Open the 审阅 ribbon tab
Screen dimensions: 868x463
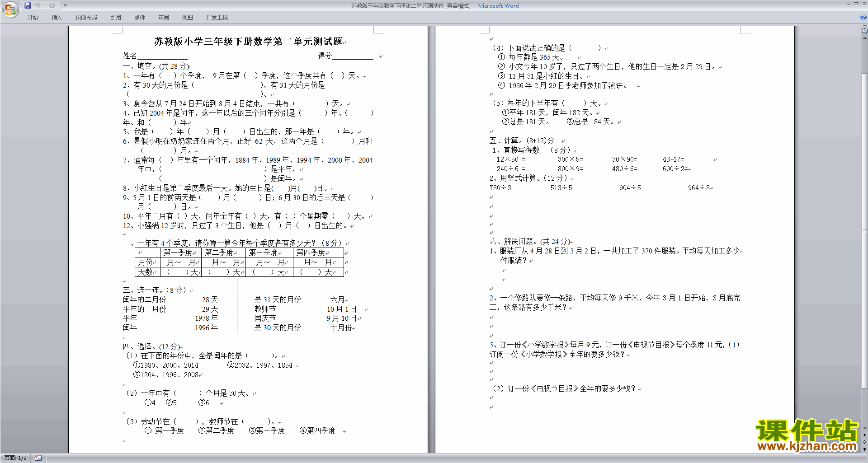(x=164, y=18)
